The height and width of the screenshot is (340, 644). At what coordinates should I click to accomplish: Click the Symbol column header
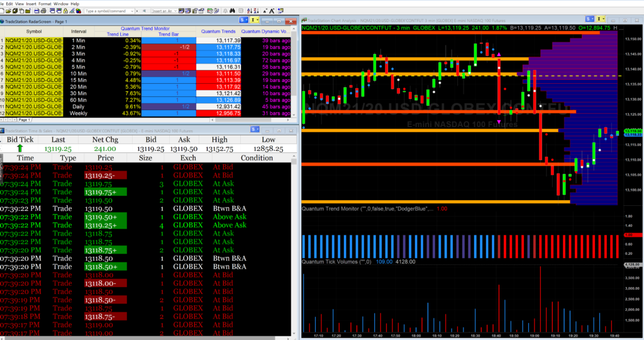coord(34,31)
